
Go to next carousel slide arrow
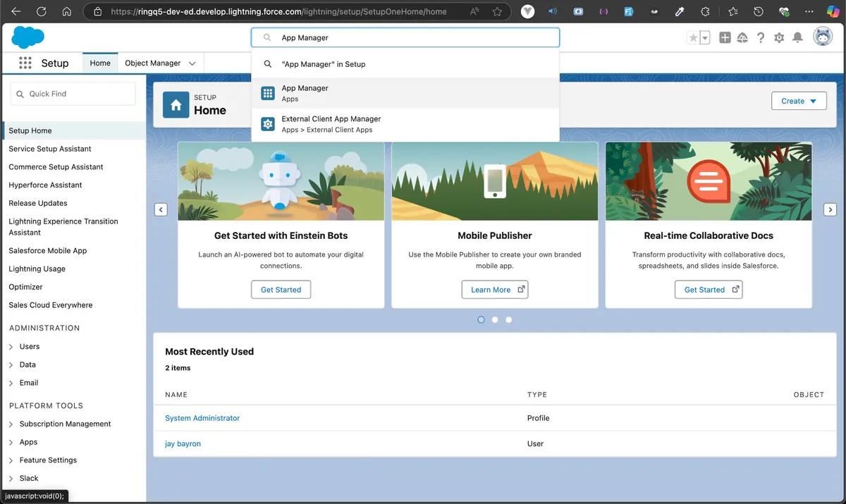click(830, 209)
